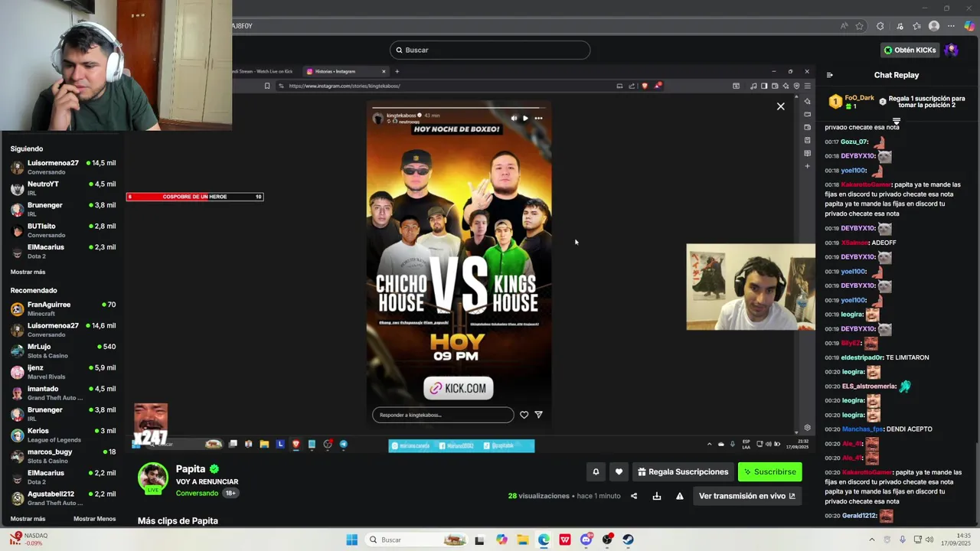Report the clip using warning triangle icon

(679, 496)
